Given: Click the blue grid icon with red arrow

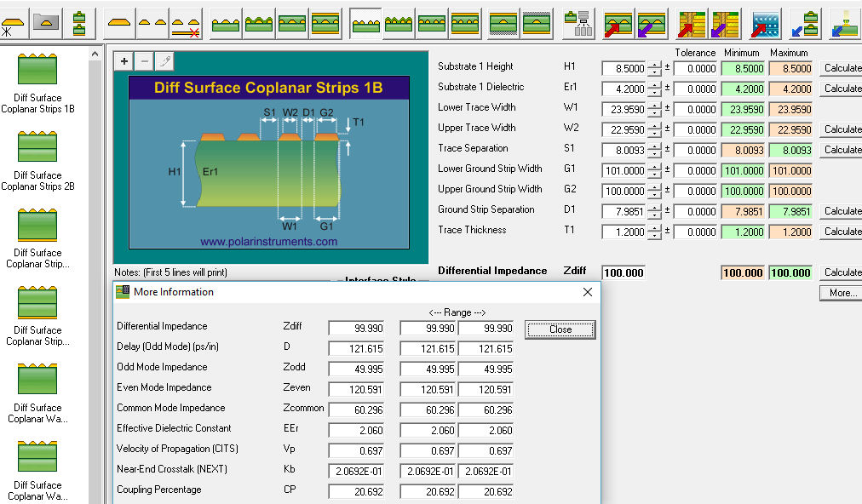Looking at the screenshot, I should coord(765,24).
